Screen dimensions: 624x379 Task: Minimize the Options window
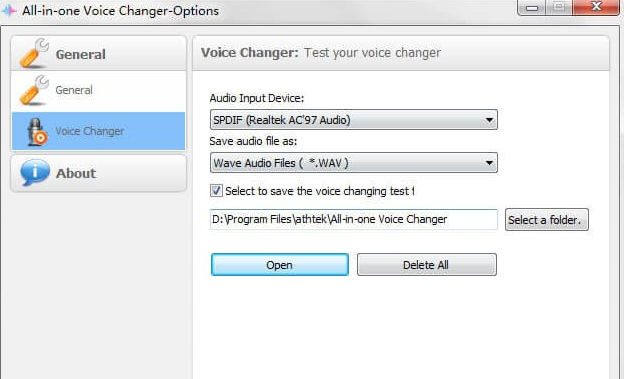[532, 7]
